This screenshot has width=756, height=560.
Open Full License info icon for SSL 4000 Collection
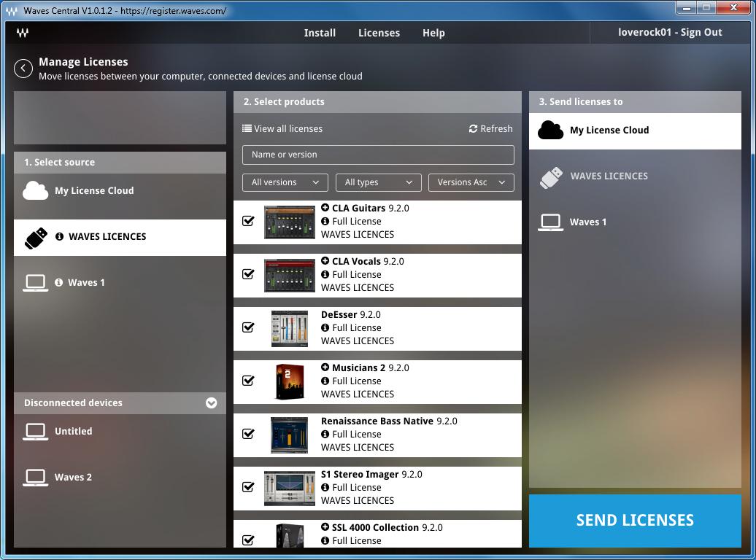tap(325, 541)
